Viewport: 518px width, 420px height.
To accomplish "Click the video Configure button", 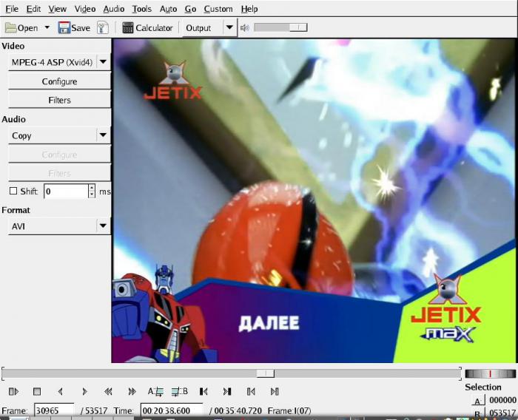I will (59, 81).
